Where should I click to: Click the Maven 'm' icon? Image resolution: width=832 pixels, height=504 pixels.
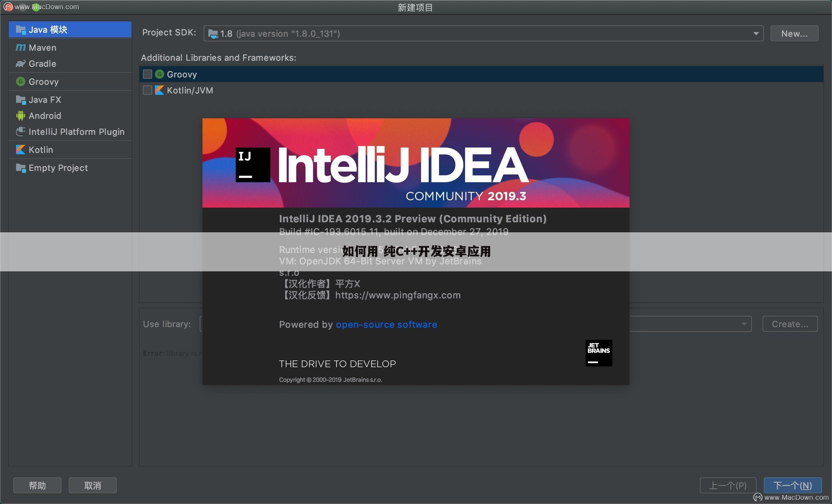[x=21, y=48]
